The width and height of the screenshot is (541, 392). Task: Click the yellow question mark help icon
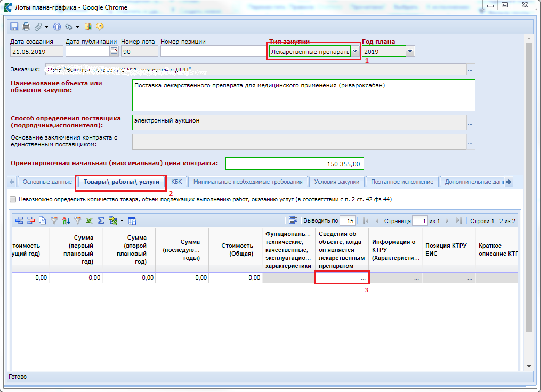(x=100, y=27)
